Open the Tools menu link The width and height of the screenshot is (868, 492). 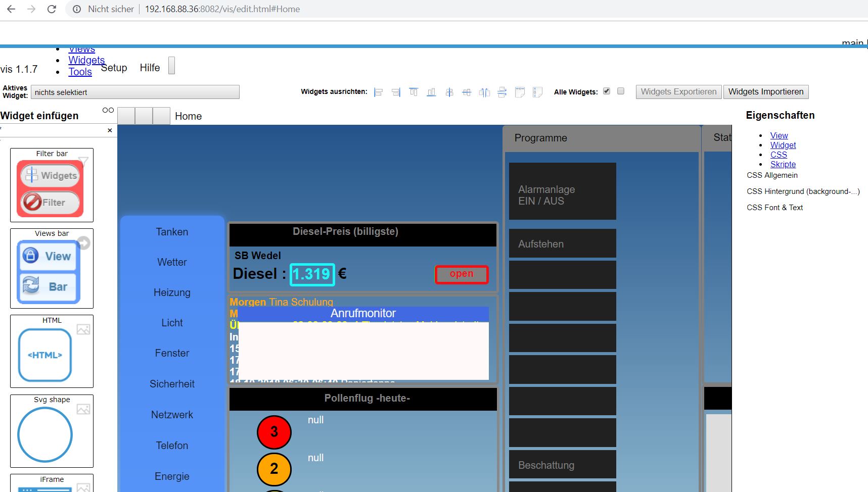click(x=80, y=72)
